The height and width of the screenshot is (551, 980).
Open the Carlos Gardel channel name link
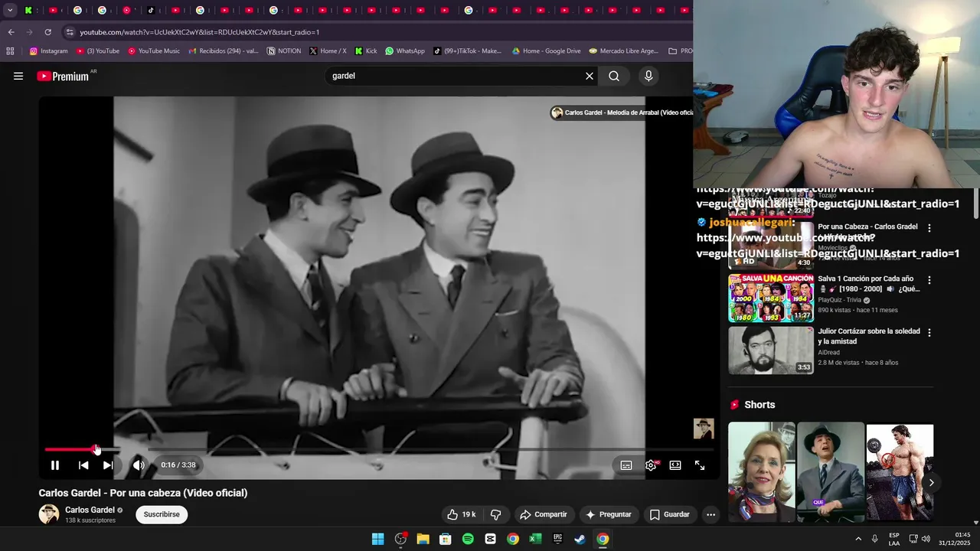[90, 510]
